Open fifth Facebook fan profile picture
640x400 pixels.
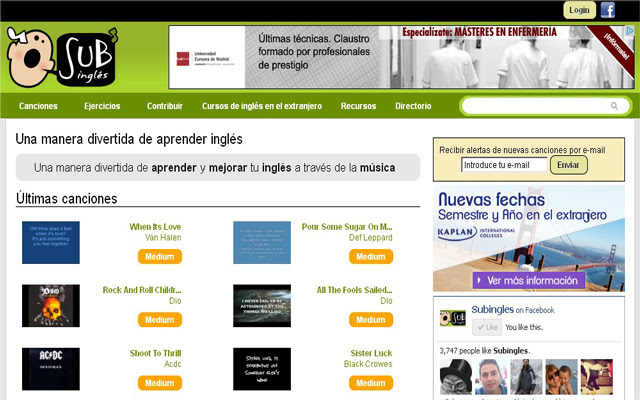point(596,377)
